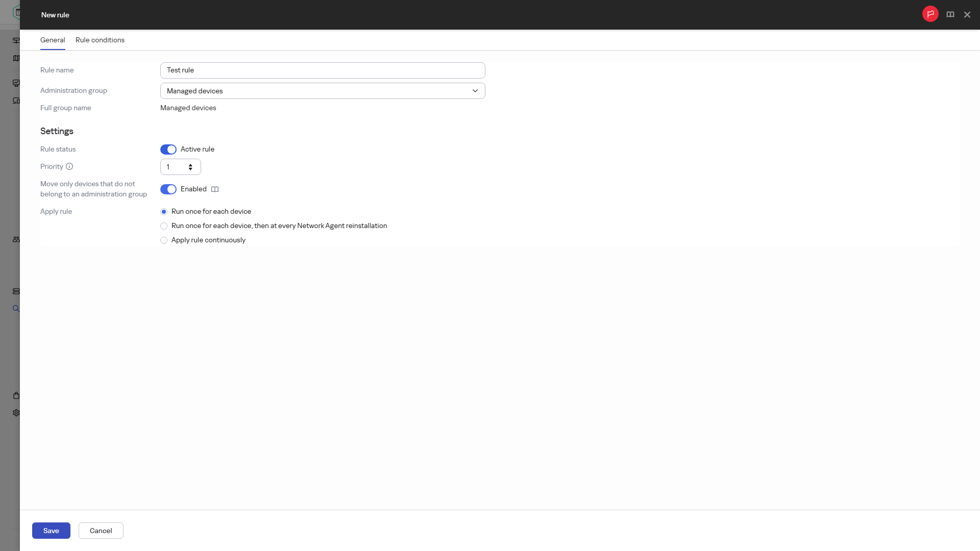Click the red feedback flag icon
The image size is (980, 551).
[930, 14]
